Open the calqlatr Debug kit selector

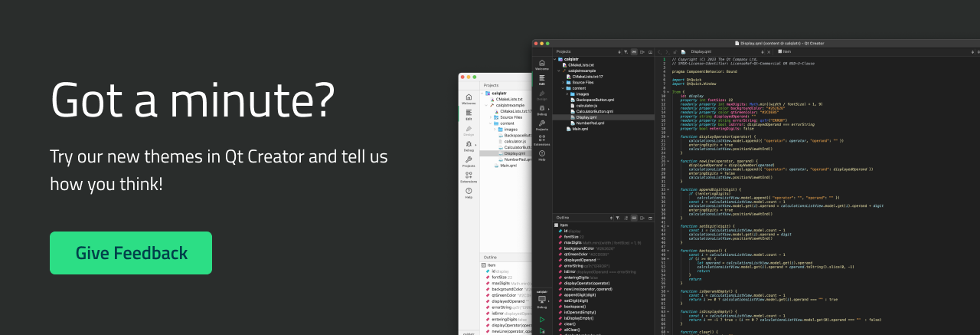[x=542, y=299]
